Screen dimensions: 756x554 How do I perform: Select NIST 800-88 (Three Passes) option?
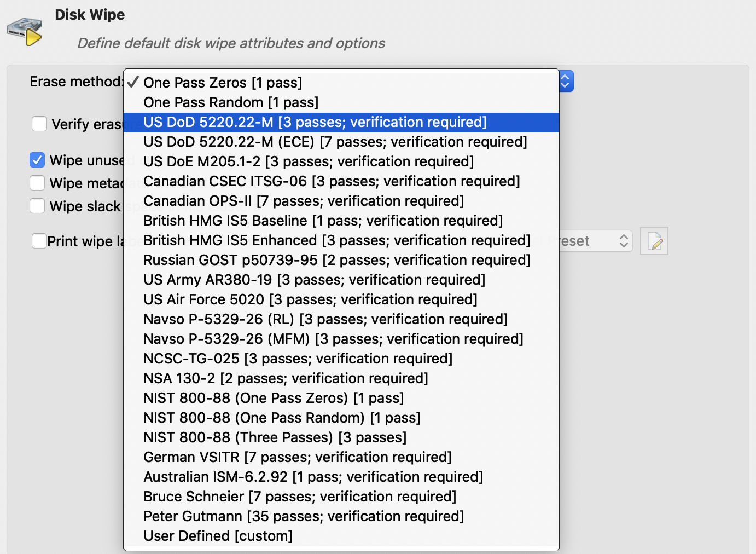(275, 437)
